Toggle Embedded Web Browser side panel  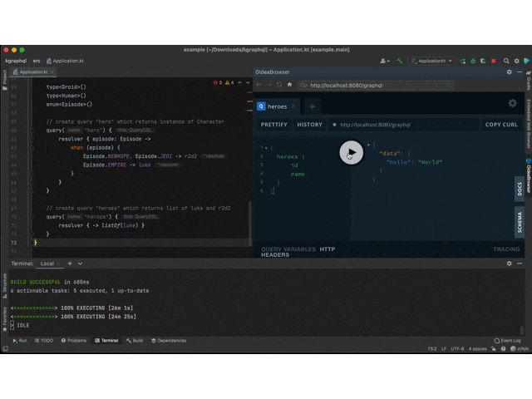click(x=529, y=124)
